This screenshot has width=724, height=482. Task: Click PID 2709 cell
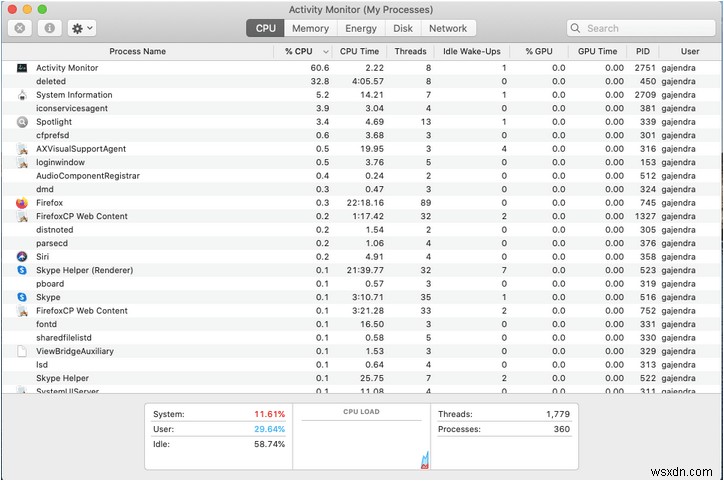645,95
